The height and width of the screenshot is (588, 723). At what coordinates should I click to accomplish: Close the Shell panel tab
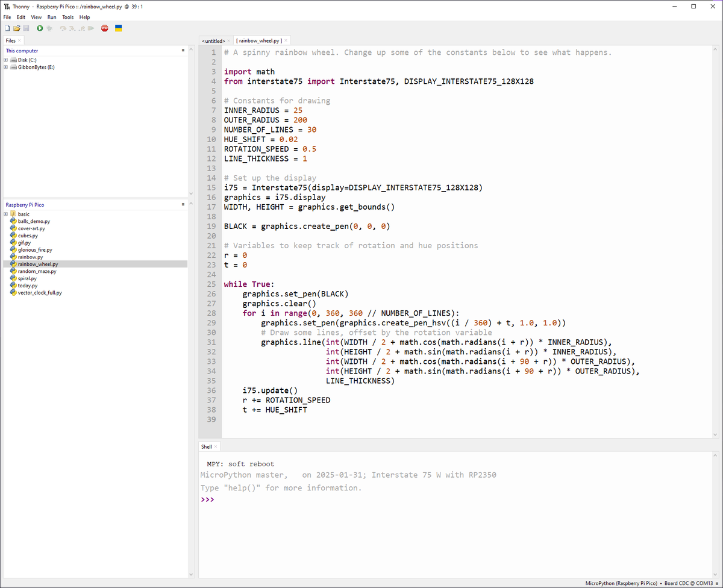tap(216, 447)
